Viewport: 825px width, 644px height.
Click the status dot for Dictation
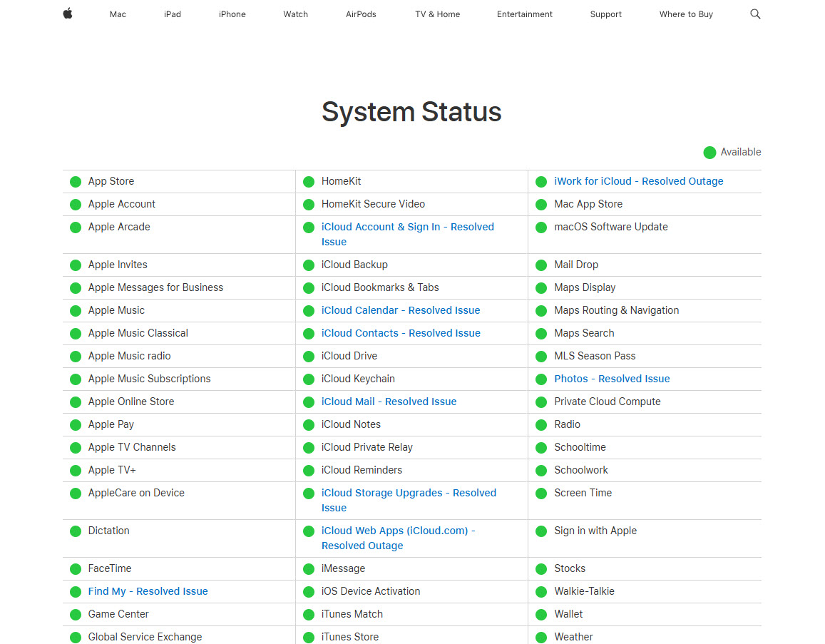76,531
